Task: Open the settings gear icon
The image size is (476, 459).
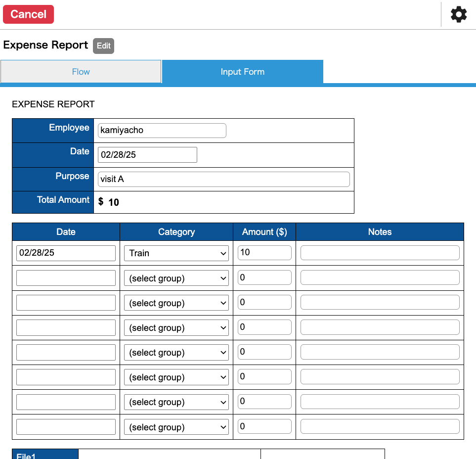Action: 458,14
